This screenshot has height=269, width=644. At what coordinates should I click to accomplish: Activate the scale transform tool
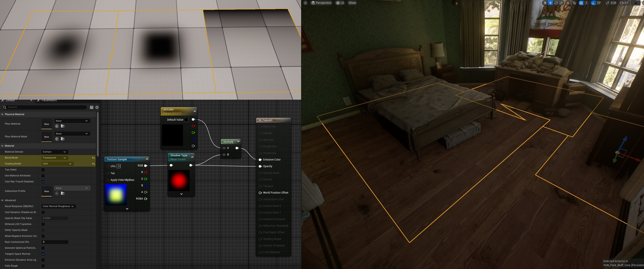(561, 3)
